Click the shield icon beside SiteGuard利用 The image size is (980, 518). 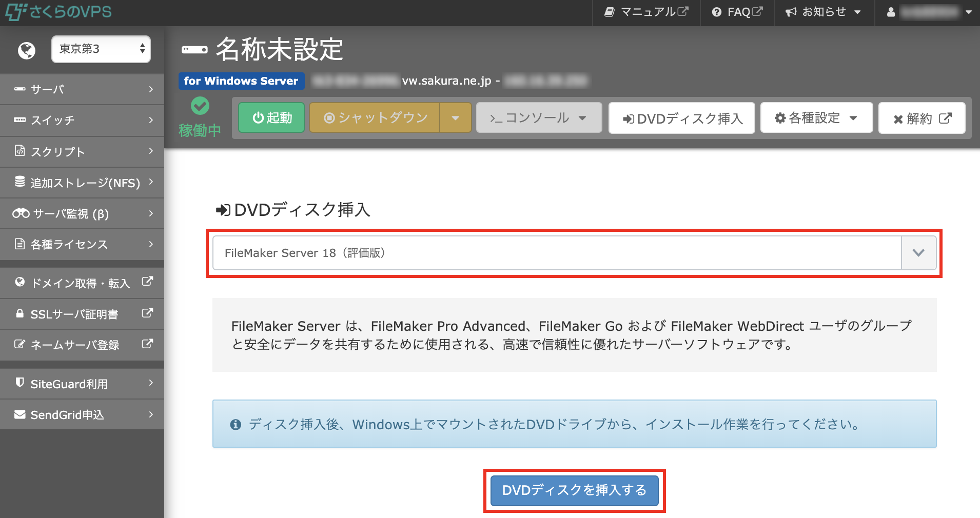click(20, 383)
